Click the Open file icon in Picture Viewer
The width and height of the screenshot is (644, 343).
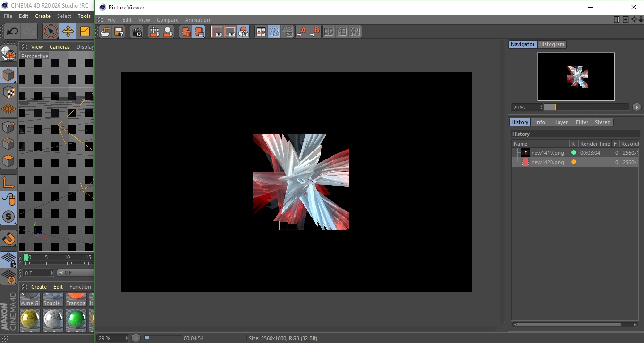[106, 32]
